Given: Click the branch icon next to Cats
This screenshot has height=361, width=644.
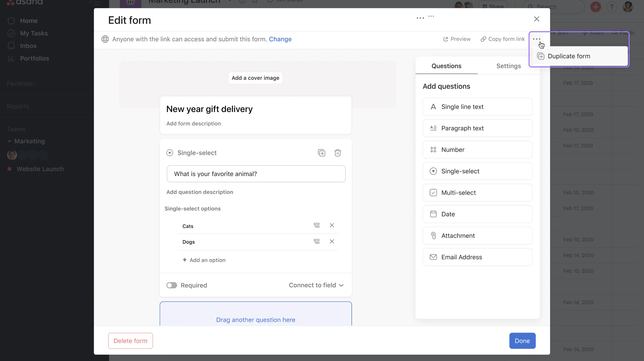Looking at the screenshot, I should point(317,225).
